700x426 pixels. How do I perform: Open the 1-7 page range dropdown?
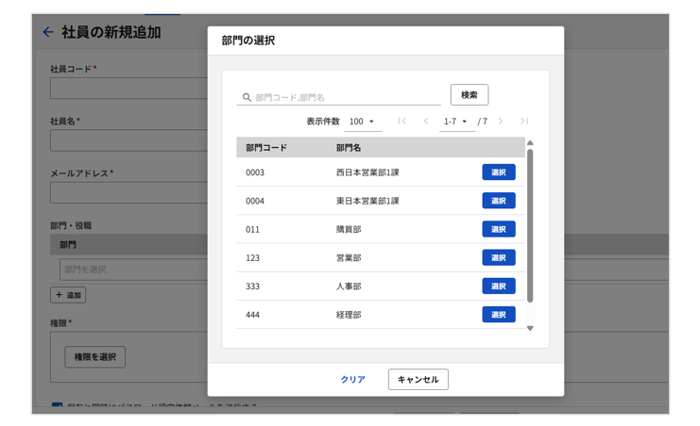coord(456,121)
